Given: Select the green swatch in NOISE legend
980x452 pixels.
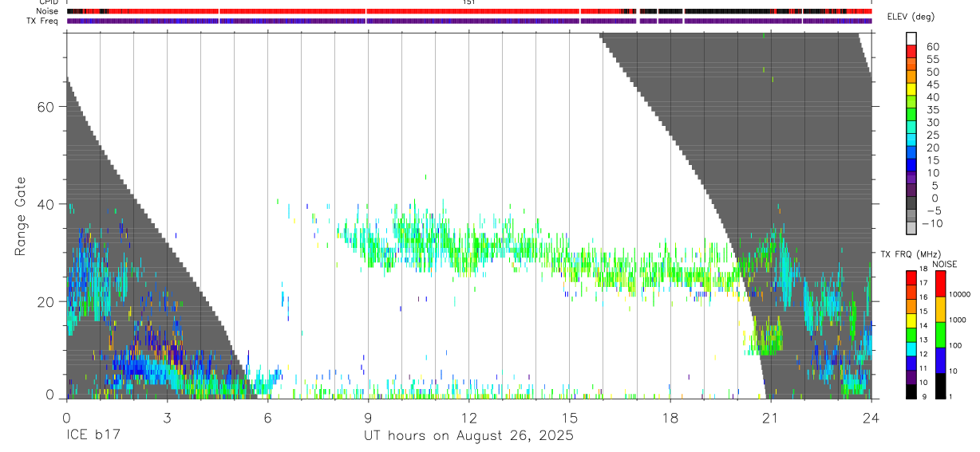Looking at the screenshot, I should point(940,335).
